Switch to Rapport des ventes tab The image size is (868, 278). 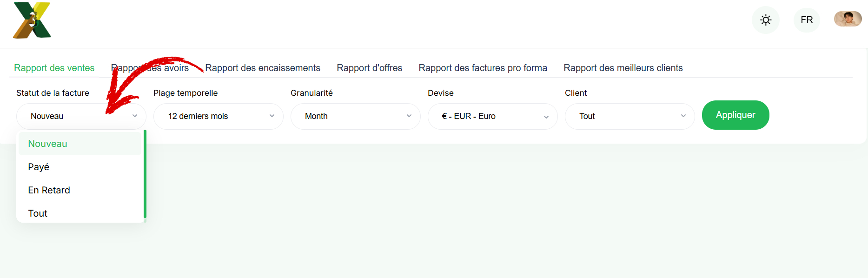tap(54, 68)
